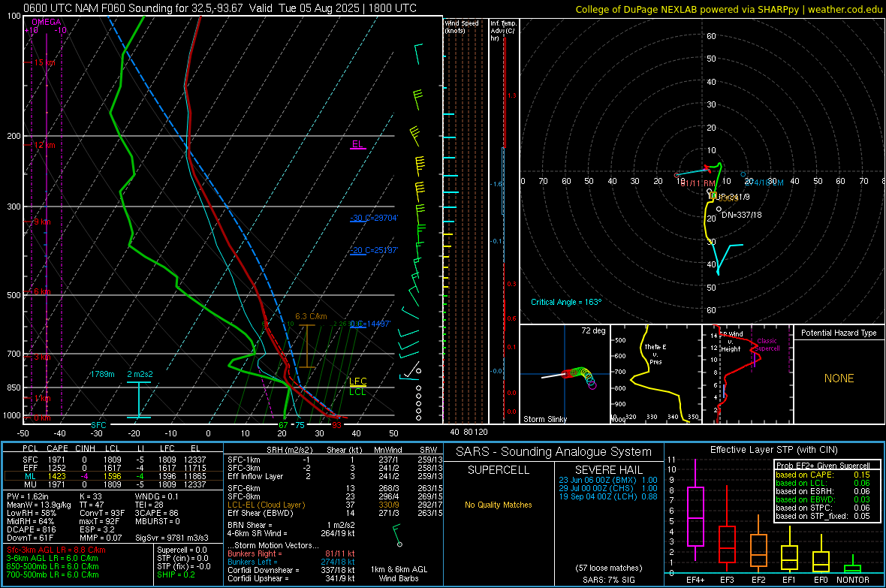Click the MBURST = 0 value
886x588 pixels.
157,521
